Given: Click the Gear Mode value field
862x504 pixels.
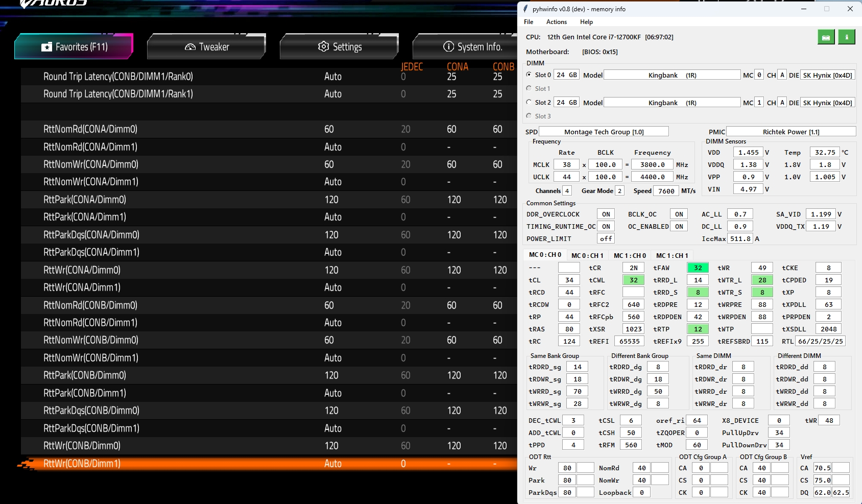Looking at the screenshot, I should (x=619, y=191).
